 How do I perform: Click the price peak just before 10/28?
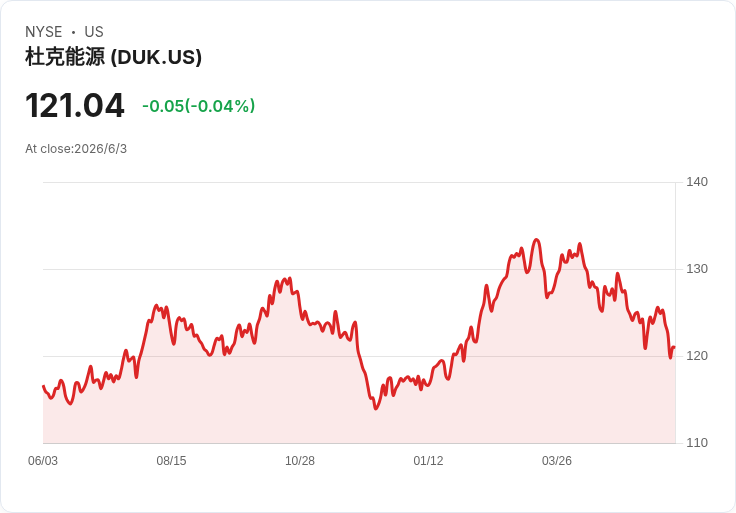point(290,278)
